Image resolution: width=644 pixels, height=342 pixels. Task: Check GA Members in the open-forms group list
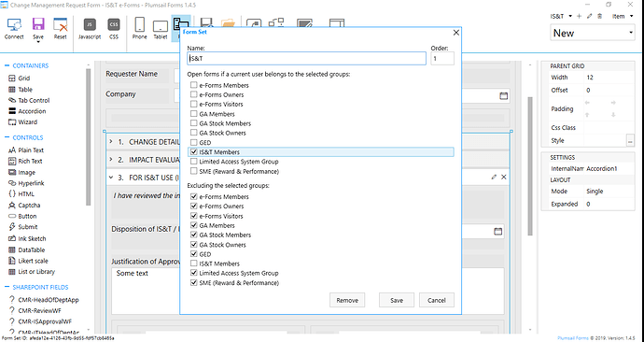coord(194,114)
